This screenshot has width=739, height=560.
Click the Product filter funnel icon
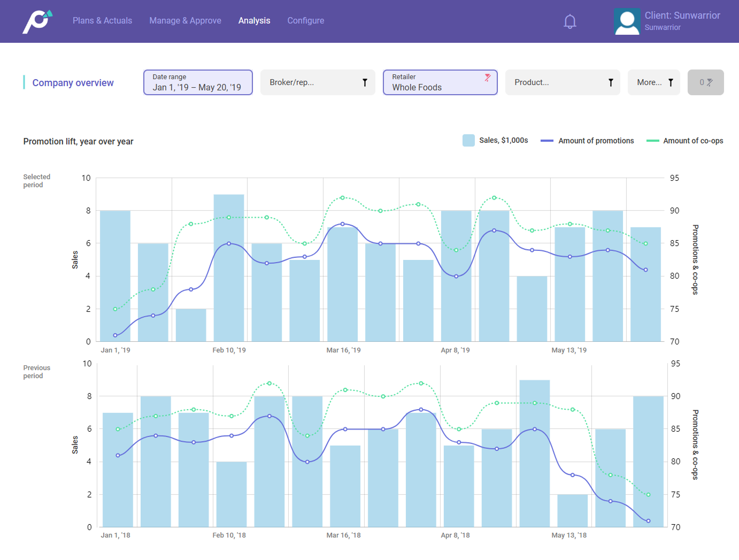[610, 82]
